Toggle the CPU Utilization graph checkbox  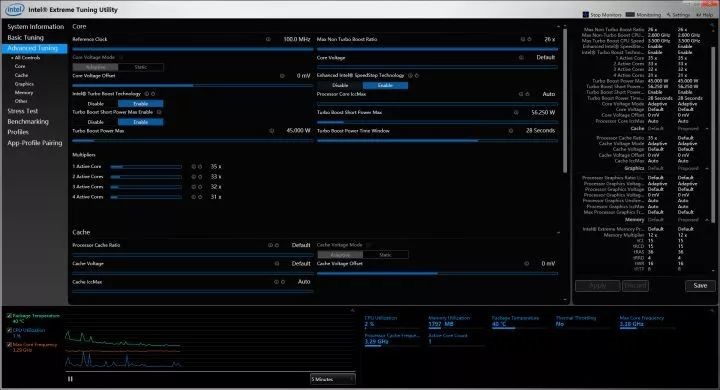click(x=9, y=330)
